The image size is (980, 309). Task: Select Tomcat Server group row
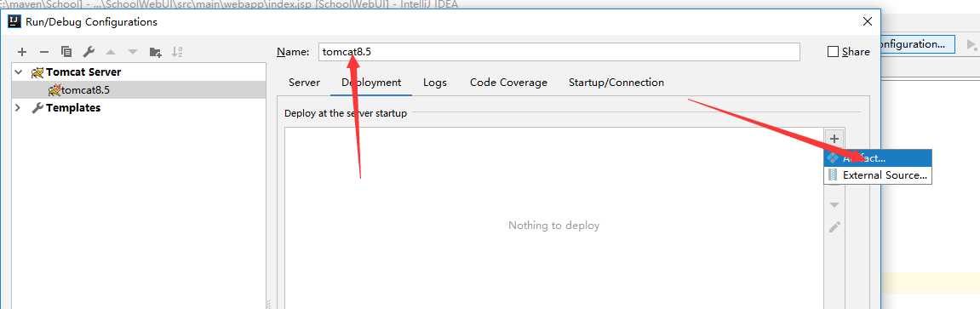pyautogui.click(x=139, y=72)
